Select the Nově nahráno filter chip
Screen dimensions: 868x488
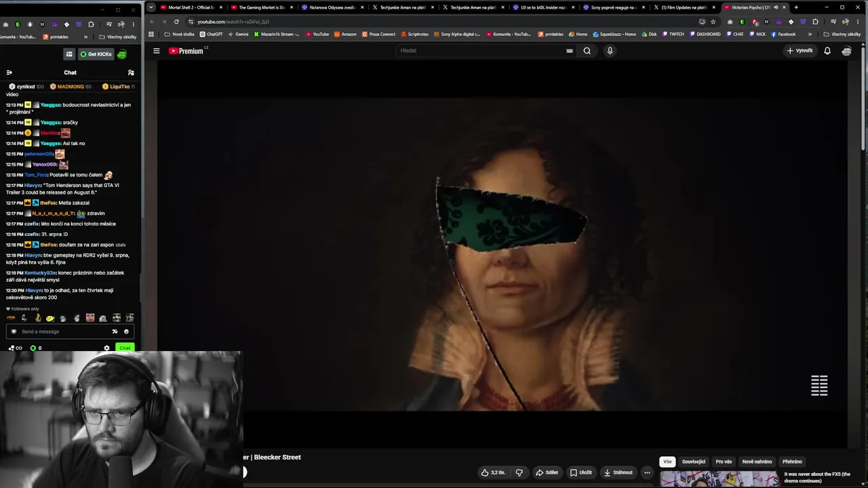(757, 462)
